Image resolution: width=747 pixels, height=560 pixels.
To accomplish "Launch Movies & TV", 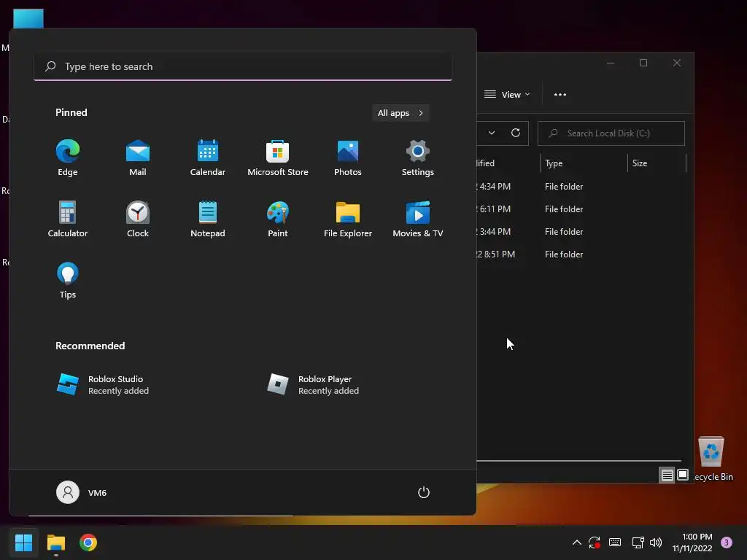I will coord(418,219).
